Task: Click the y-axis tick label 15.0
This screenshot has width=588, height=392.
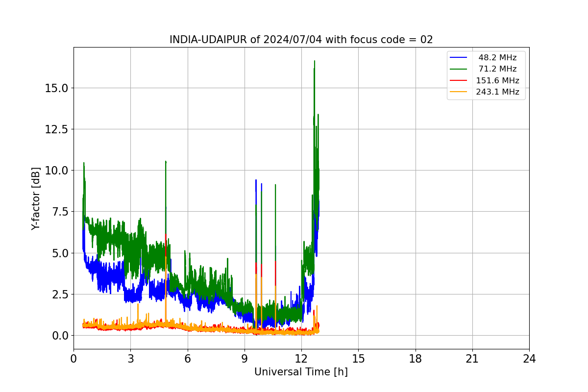Action: [x=57, y=88]
